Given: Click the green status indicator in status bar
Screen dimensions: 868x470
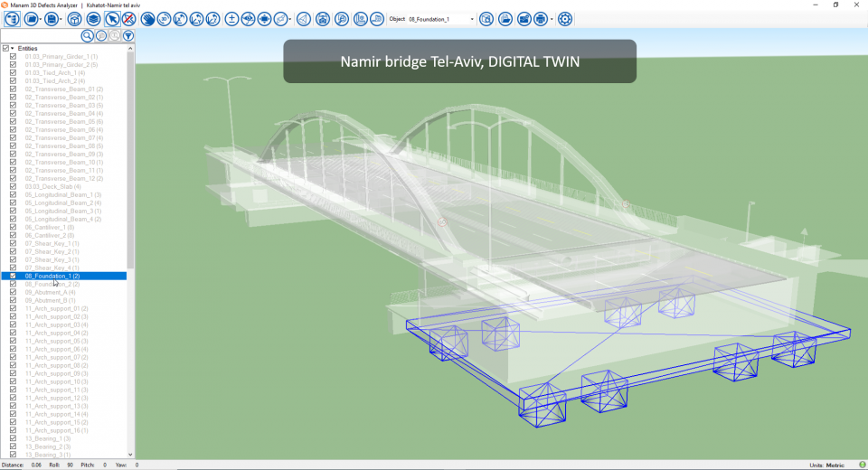Looking at the screenshot, I should coord(862,465).
